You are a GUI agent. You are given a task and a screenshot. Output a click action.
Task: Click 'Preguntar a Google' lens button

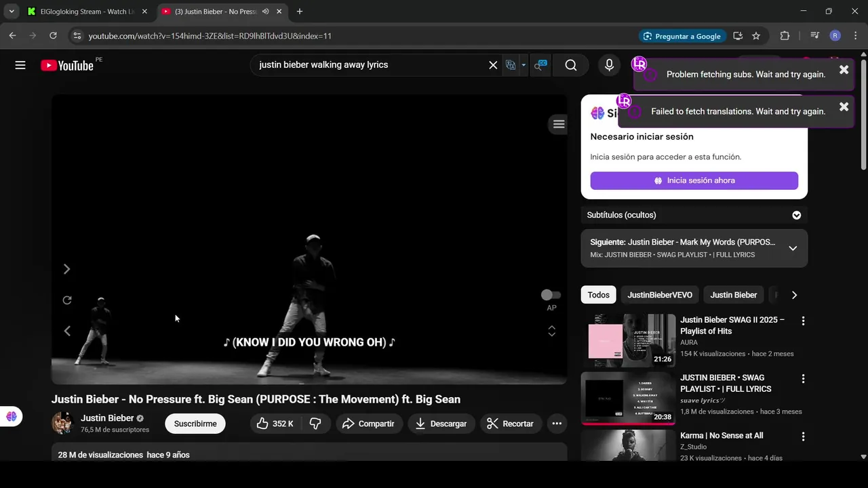click(x=682, y=36)
